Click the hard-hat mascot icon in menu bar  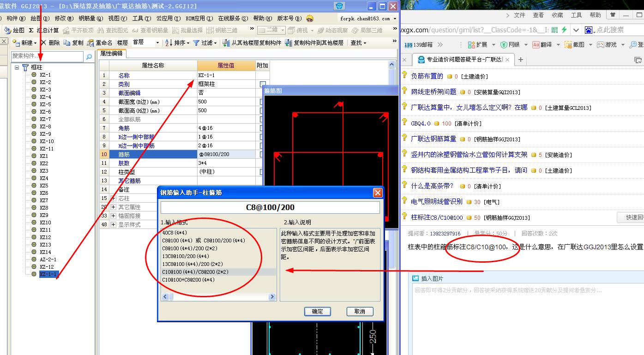310,18
